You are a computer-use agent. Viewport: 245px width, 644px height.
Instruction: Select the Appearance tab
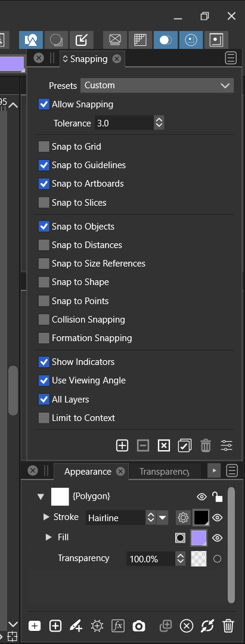pos(88,472)
